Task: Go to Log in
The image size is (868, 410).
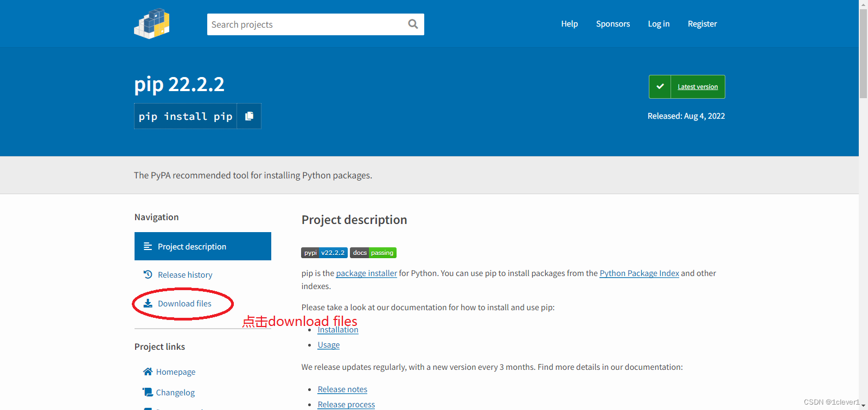Action: click(x=659, y=24)
